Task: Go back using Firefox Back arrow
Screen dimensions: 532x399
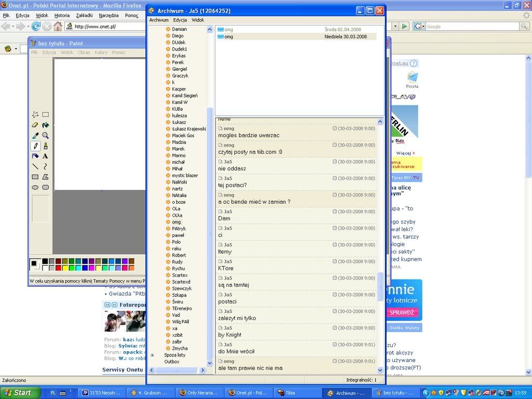Action: (x=5, y=26)
